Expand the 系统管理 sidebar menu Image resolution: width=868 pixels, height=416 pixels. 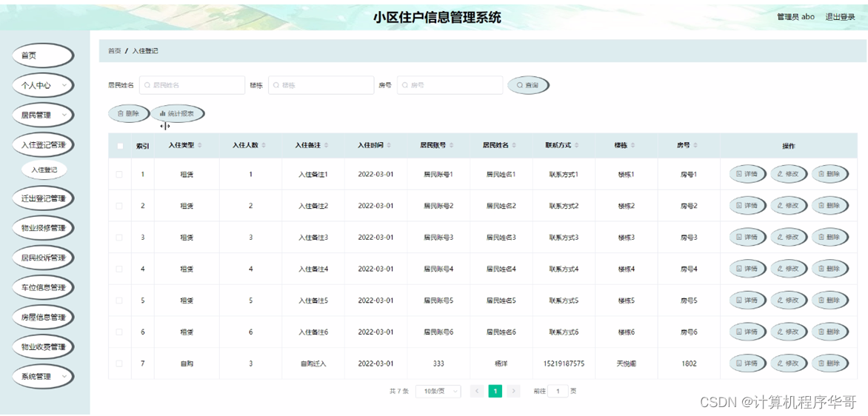(43, 376)
